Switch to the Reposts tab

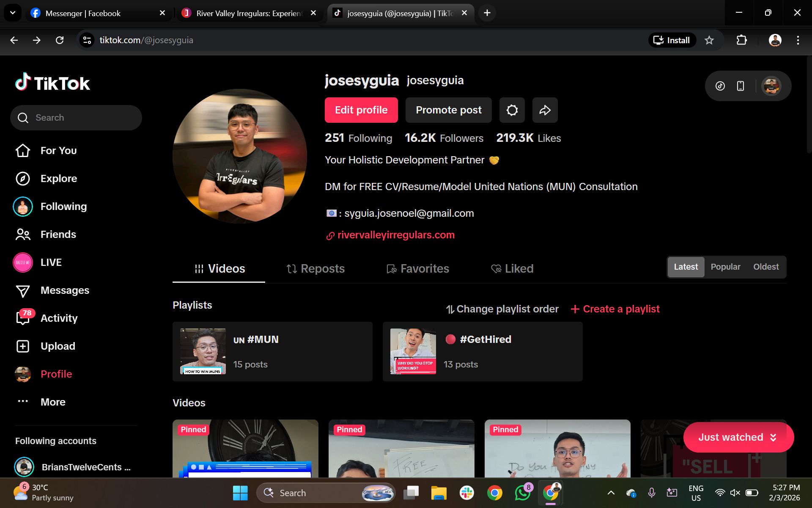coord(315,269)
